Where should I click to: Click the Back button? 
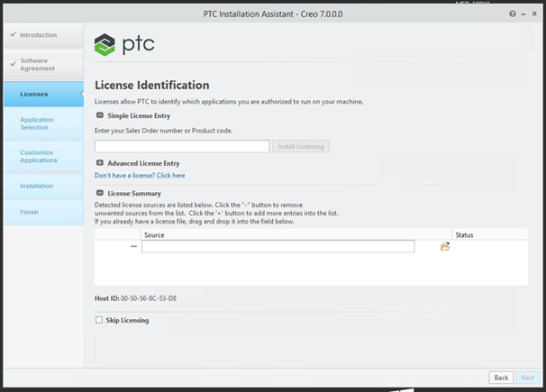point(501,378)
